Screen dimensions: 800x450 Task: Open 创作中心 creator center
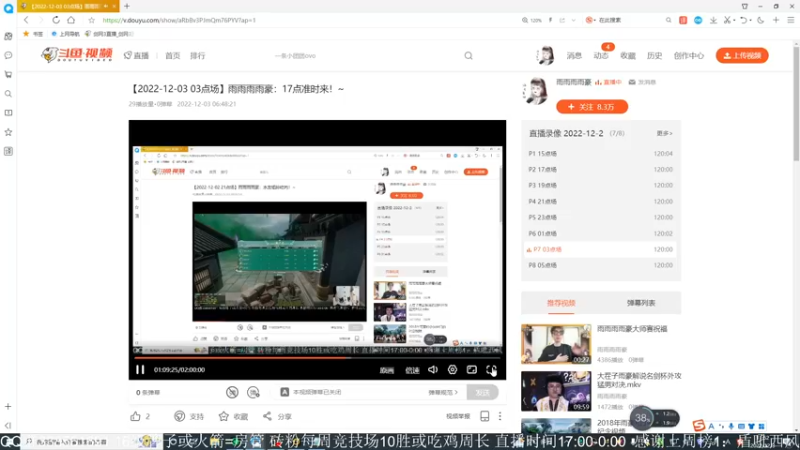pos(689,56)
